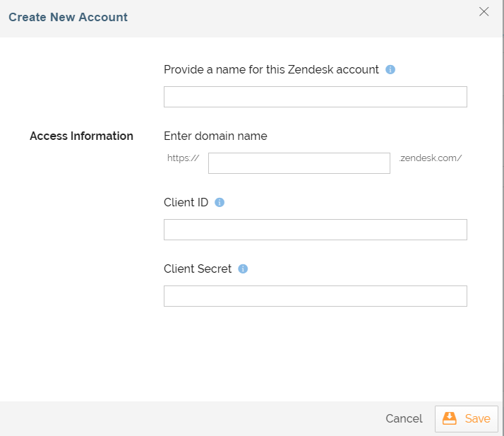Click the Client ID info icon
Screen dimensions: 504x436
220,203
